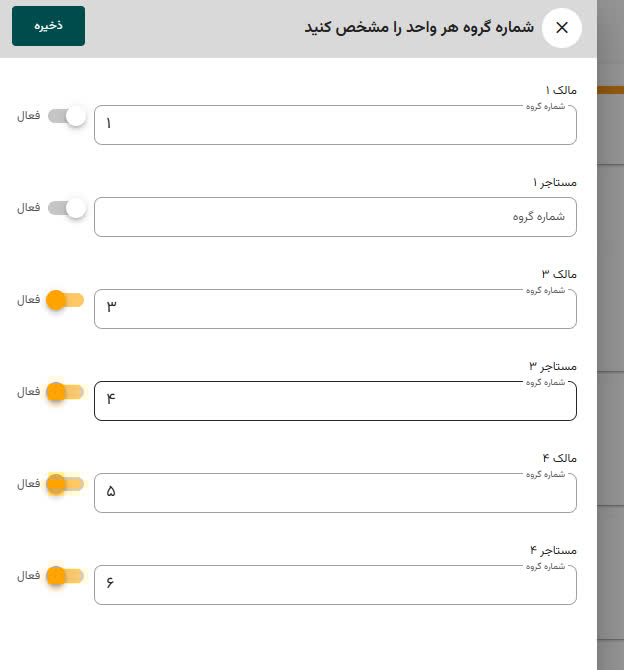
Task: Click the مستاجر ۳ row label
Action: 554,366
